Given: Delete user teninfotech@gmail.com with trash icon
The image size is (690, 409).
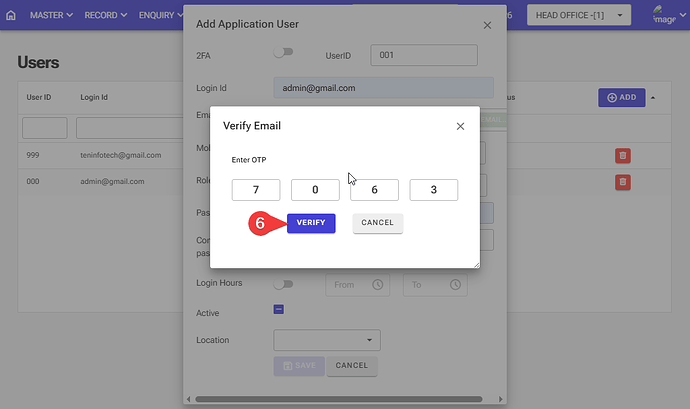Looking at the screenshot, I should pyautogui.click(x=622, y=155).
